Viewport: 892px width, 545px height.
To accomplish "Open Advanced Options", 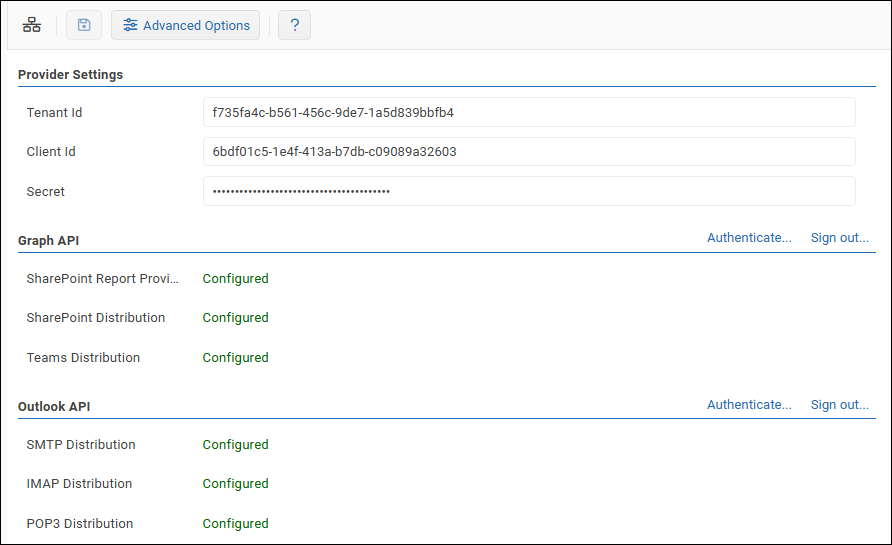I will pyautogui.click(x=186, y=25).
